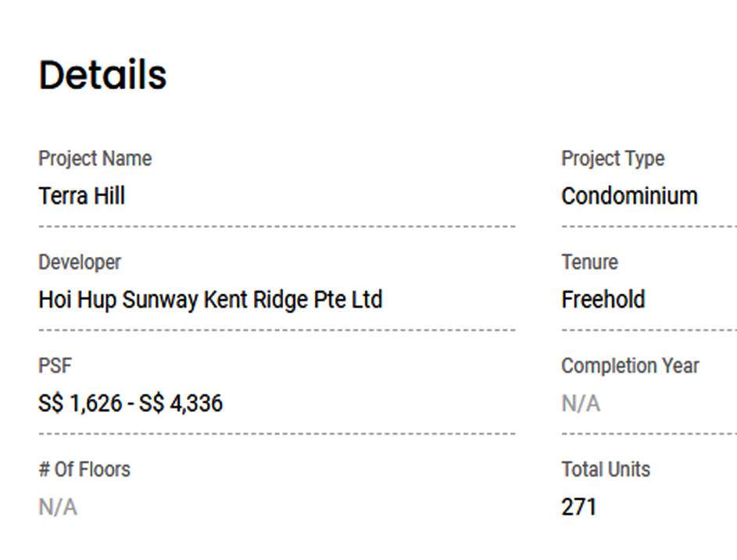Click the Project Type field label
737x560 pixels.
click(x=612, y=159)
